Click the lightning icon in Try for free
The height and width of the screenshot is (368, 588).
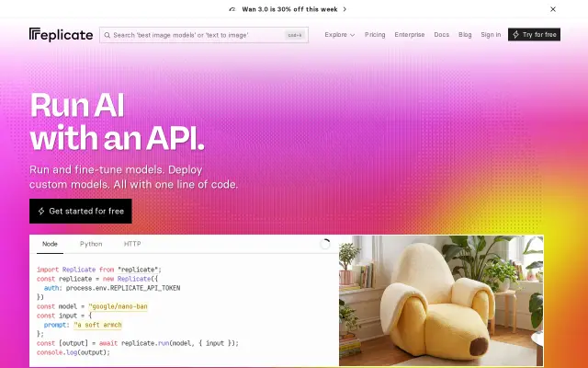[x=516, y=35]
